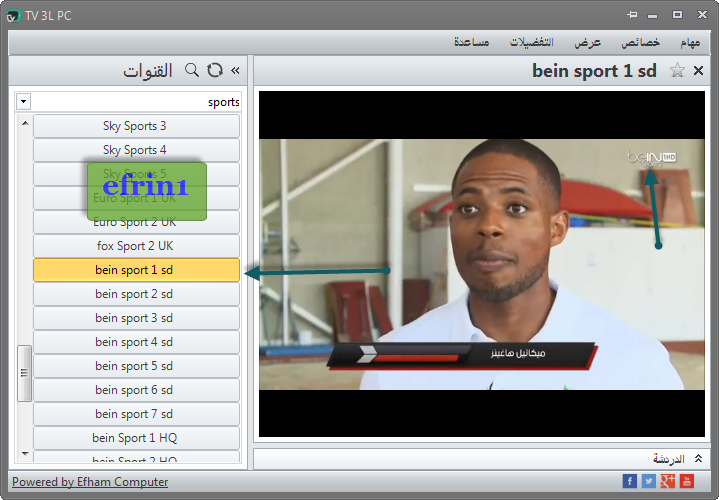Select bein Sport 1 HQ channel
This screenshot has height=500, width=719.
(x=136, y=438)
